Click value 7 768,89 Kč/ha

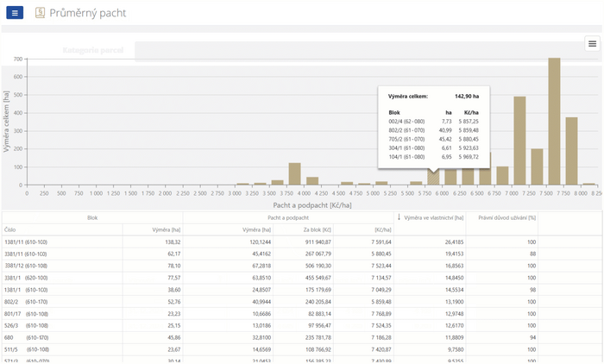click(x=381, y=314)
